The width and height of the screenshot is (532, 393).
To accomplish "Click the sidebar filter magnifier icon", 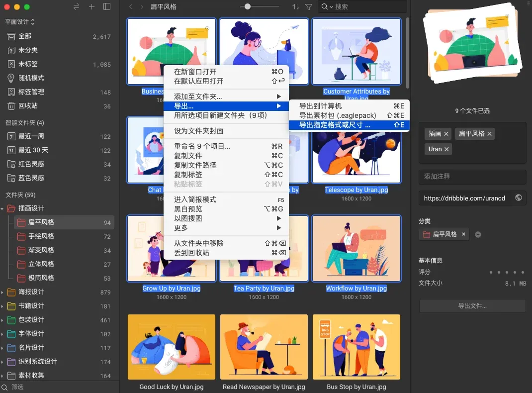I will click(x=4, y=387).
